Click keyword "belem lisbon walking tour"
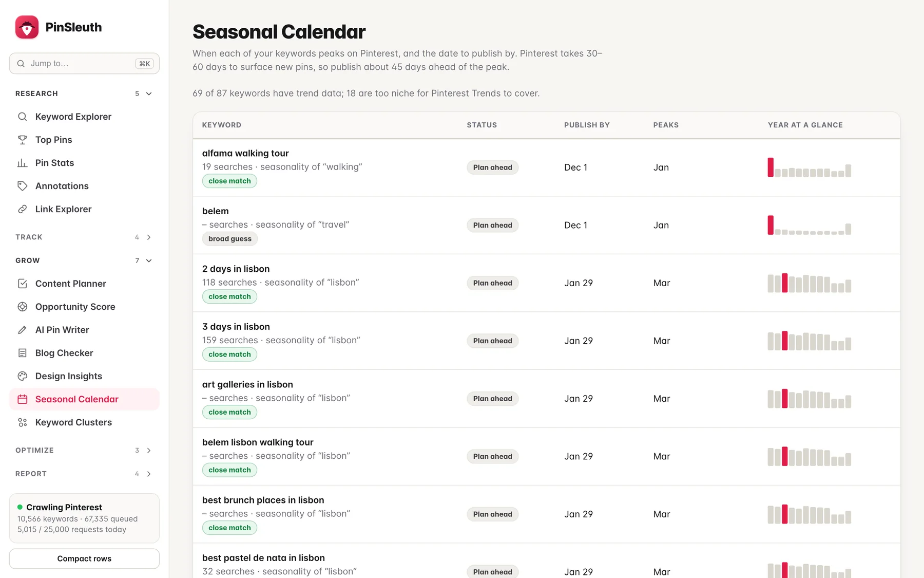Screen dimensions: 924x578 tap(258, 442)
